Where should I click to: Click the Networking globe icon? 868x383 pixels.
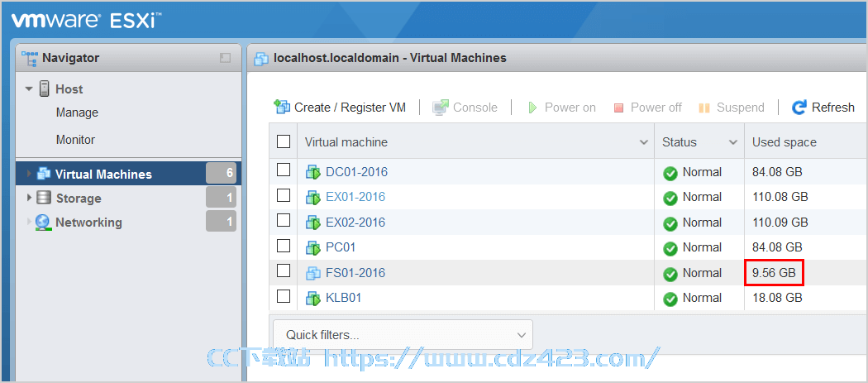pyautogui.click(x=43, y=223)
